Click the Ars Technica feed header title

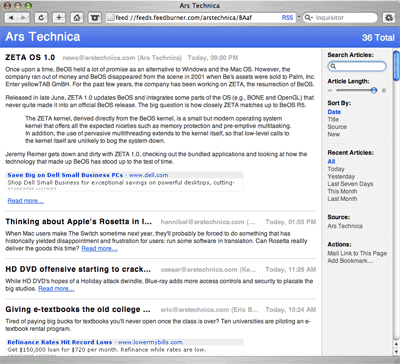coord(43,37)
